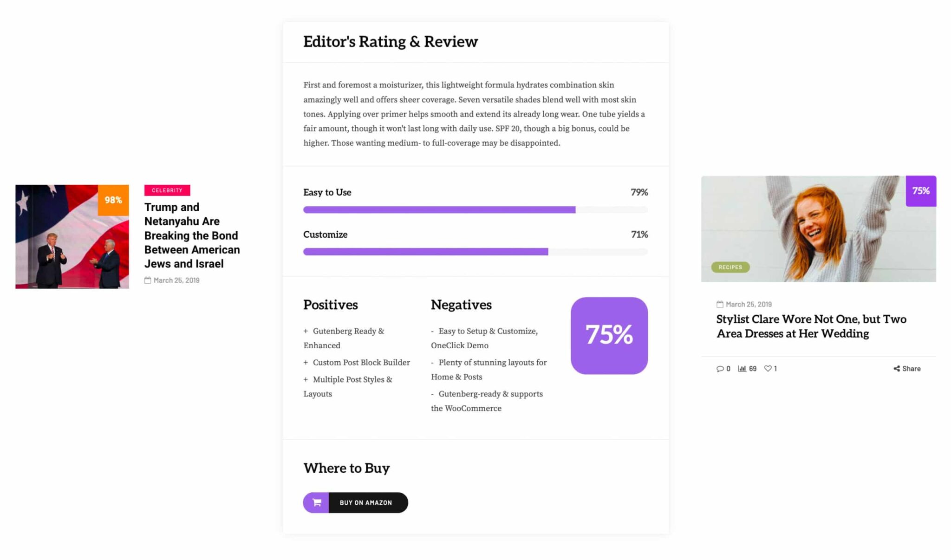Image resolution: width=951 pixels, height=560 pixels.
Task: Click the views statistics icon
Action: point(742,368)
